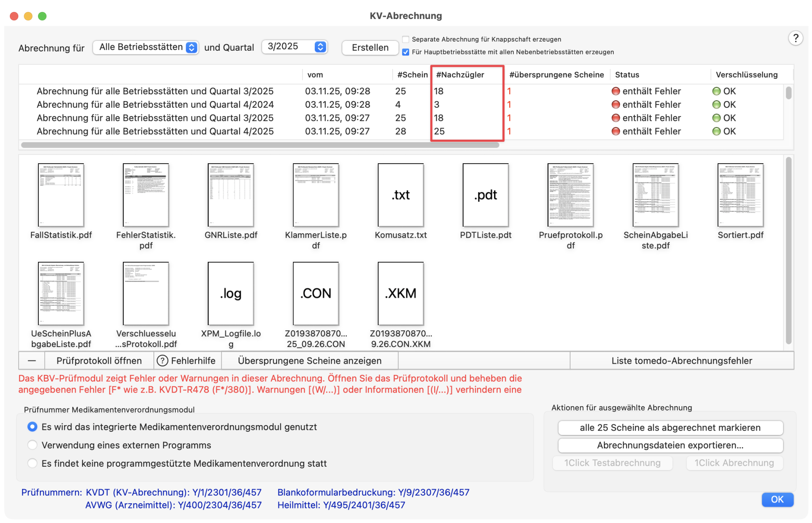Viewport: 812px width, 523px height.
Task: Open the 'Alle Betriebsstätten' dropdown
Action: tap(146, 47)
